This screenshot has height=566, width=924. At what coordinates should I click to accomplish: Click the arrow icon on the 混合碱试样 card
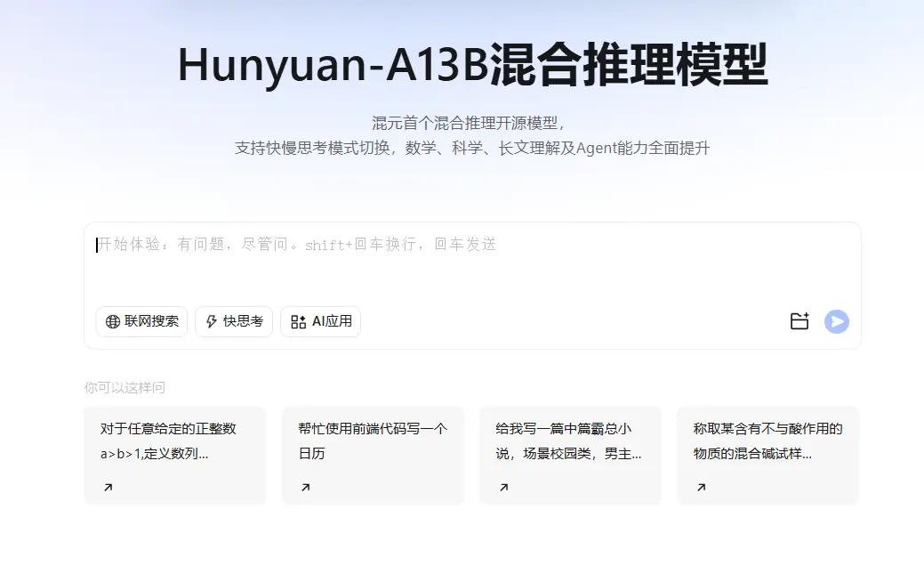pyautogui.click(x=701, y=487)
